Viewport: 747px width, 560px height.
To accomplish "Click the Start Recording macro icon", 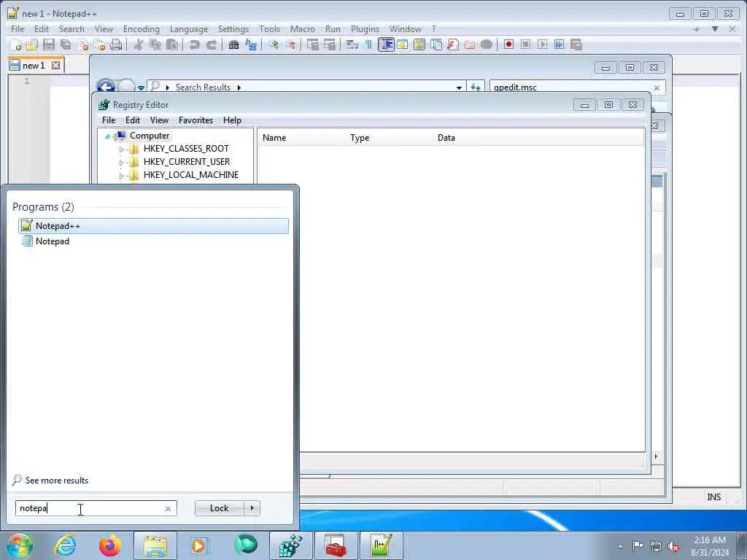I will coord(508,44).
